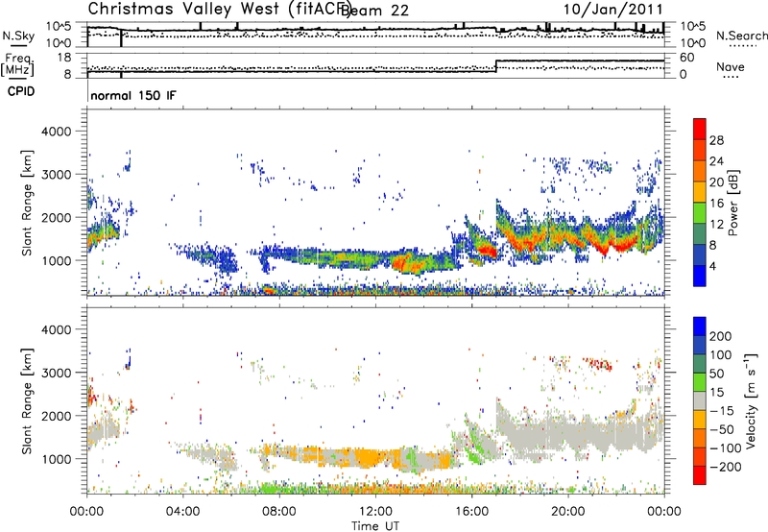The height and width of the screenshot is (532, 768).
Task: Select the '1000' tick in the velocity panel
Action: click(57, 459)
